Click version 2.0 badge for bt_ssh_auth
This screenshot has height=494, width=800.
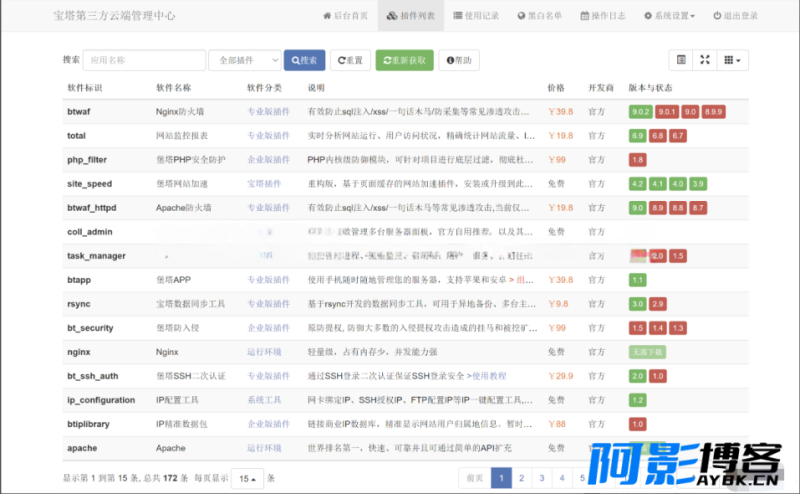click(x=638, y=376)
